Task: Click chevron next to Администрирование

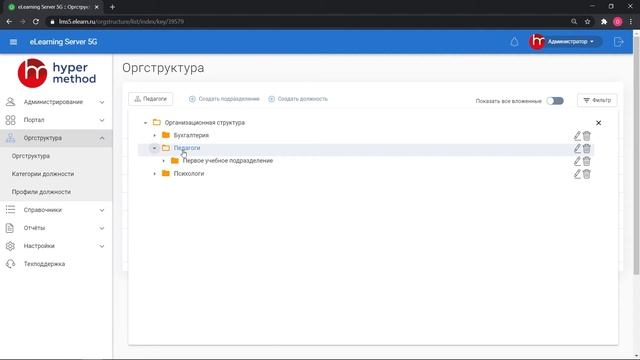Action: click(x=102, y=102)
